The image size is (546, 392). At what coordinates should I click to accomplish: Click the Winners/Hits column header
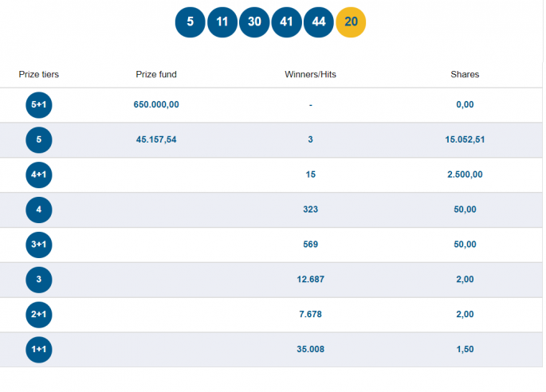tap(310, 75)
